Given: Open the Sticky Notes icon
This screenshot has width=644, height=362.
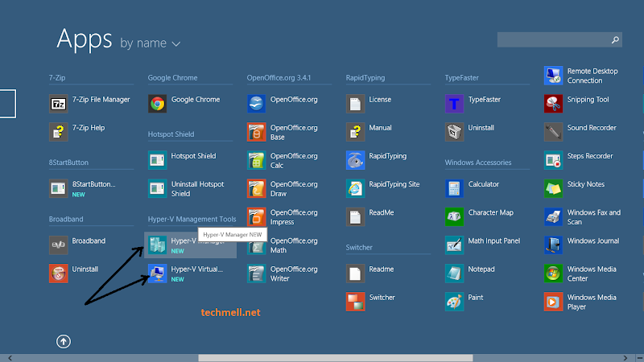Looking at the screenshot, I should tap(553, 189).
